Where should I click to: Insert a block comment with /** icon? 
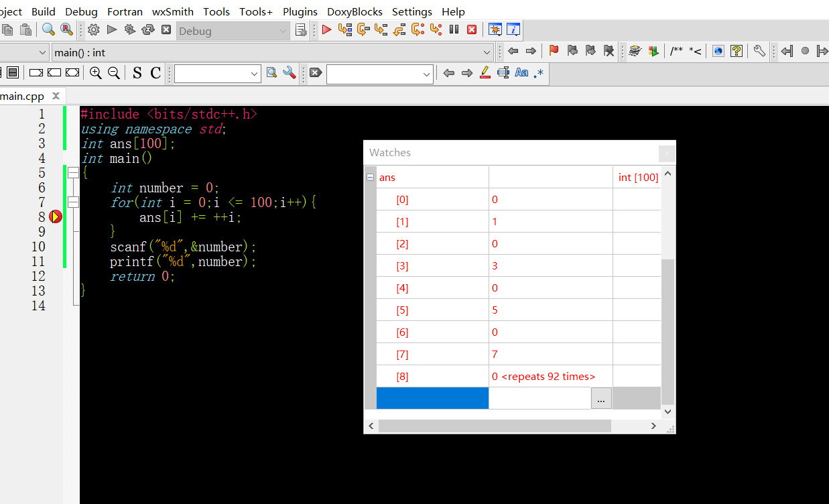click(x=677, y=51)
